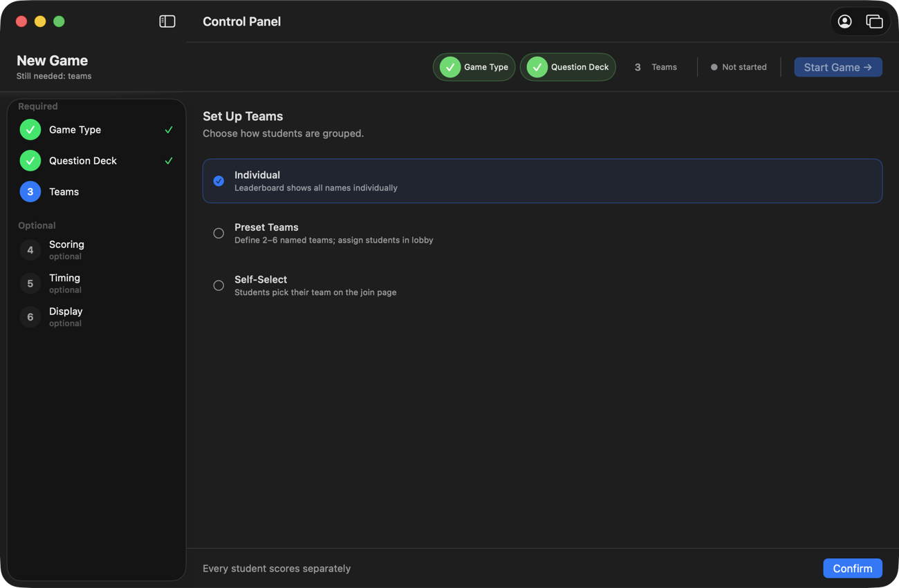Open Game Type step in sidebar

coord(97,130)
